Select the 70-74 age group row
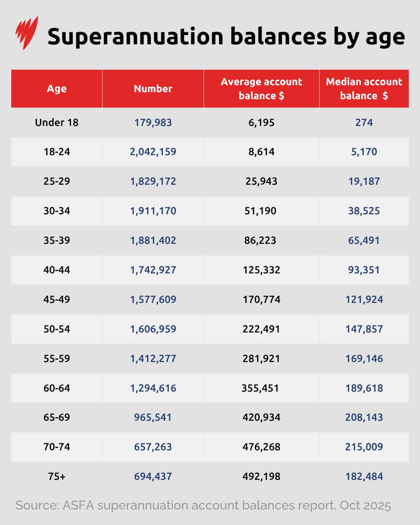The image size is (420, 525). pos(58,447)
